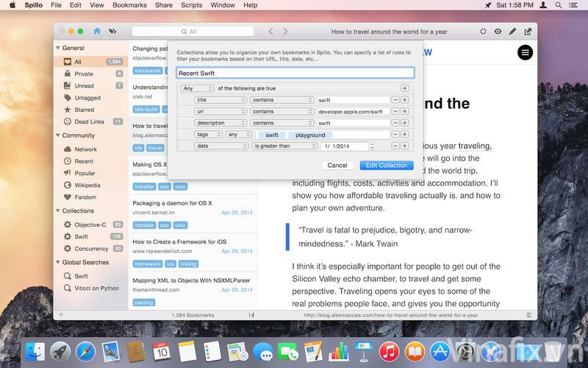588x368 pixels.
Task: Open the title field dropdown
Action: point(220,100)
